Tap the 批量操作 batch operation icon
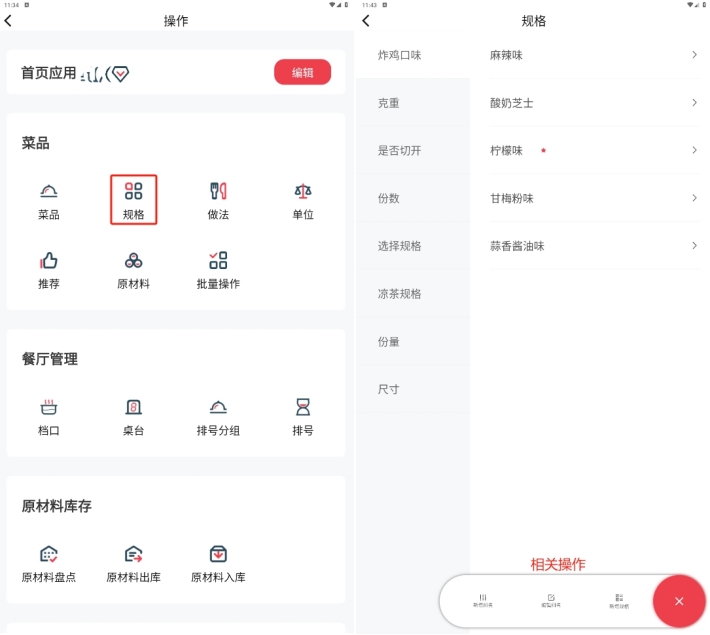The height and width of the screenshot is (635, 710). tap(218, 260)
